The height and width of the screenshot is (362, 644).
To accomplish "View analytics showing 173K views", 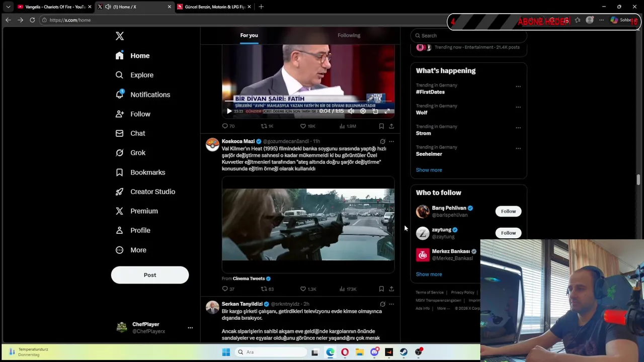I will coord(347,289).
